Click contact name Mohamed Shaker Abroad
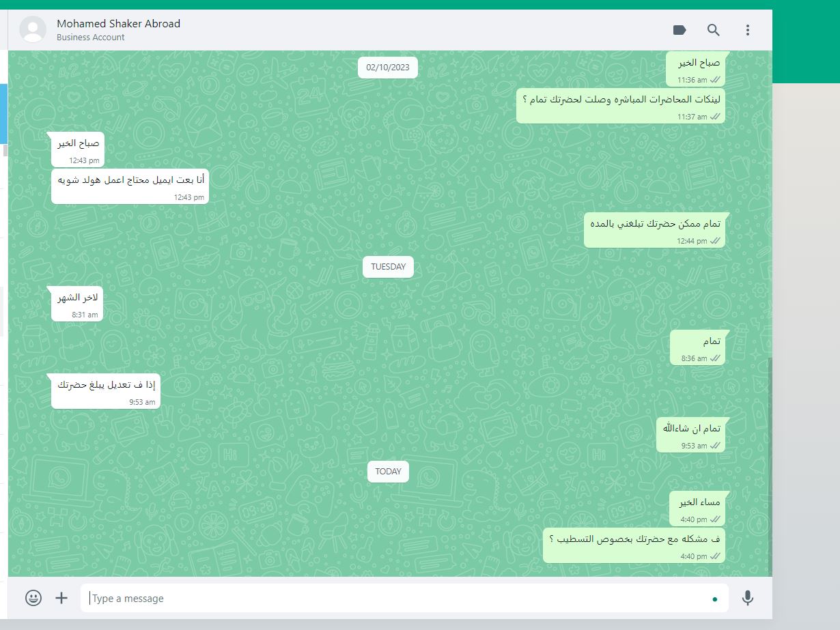The image size is (840, 630). pyautogui.click(x=119, y=23)
